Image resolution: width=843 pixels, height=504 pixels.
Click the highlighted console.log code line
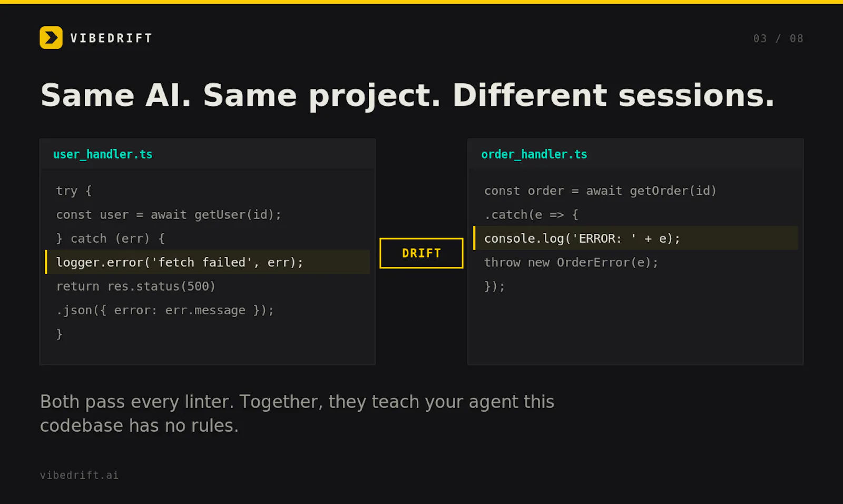(635, 238)
